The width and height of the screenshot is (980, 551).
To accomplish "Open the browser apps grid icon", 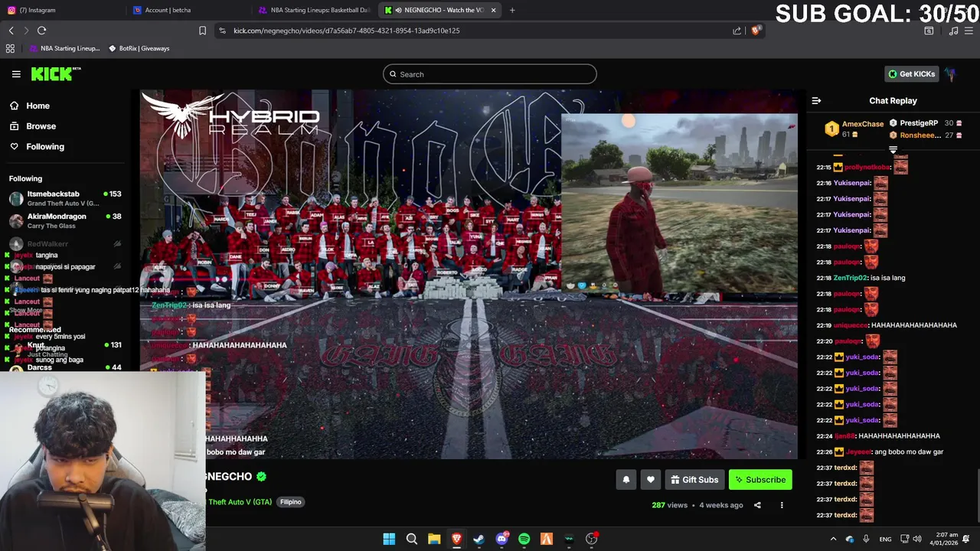I will [10, 48].
